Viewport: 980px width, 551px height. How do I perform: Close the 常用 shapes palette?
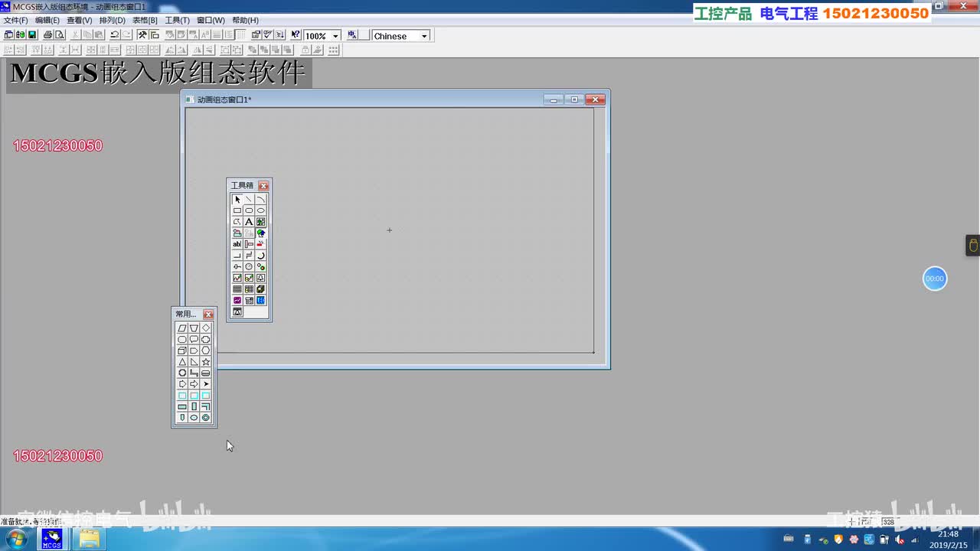208,315
